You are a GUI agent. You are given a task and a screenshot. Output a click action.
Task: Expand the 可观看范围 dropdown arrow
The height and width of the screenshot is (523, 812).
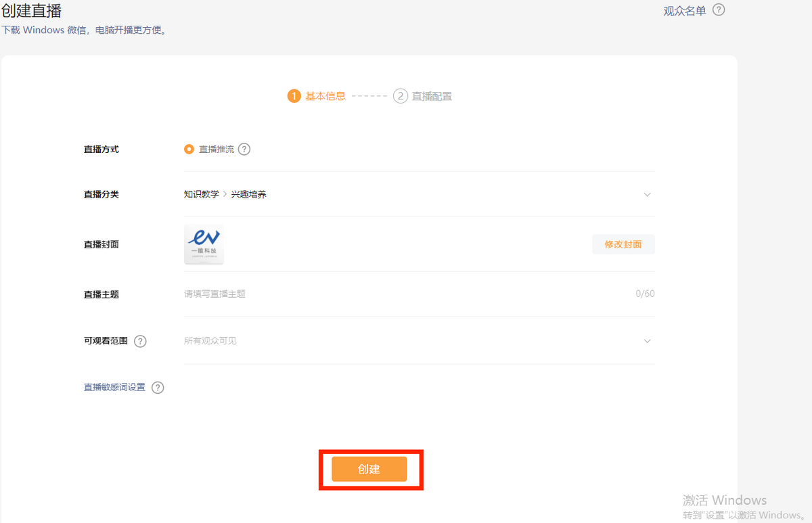click(647, 341)
